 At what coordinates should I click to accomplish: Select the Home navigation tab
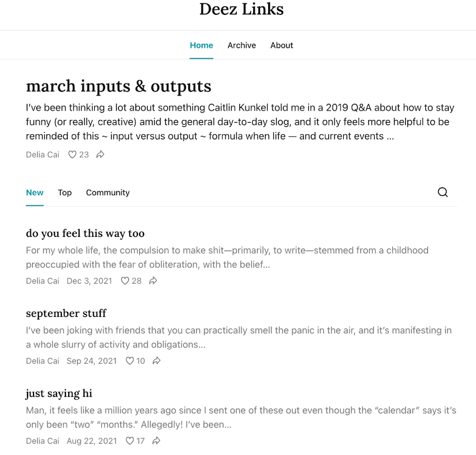201,45
